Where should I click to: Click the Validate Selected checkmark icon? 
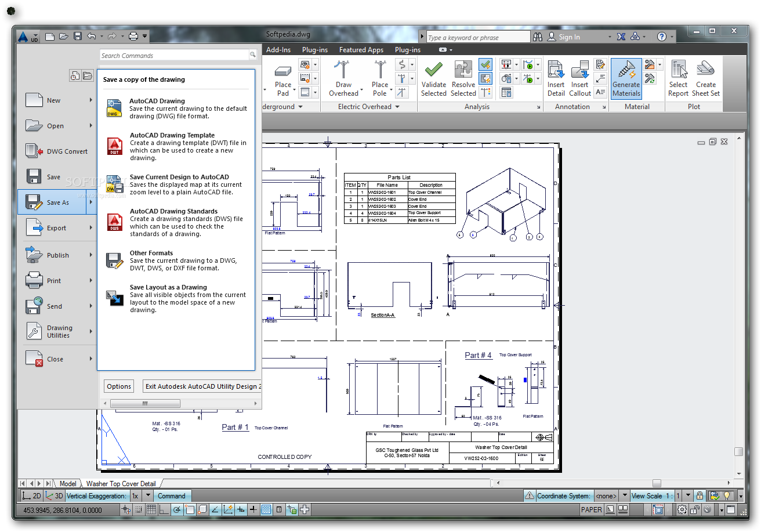(x=433, y=70)
